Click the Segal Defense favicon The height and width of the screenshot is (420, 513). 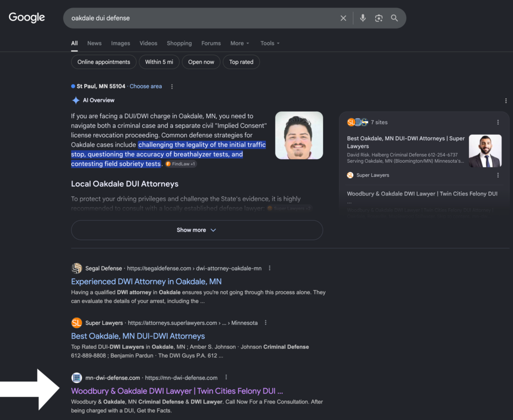click(77, 268)
